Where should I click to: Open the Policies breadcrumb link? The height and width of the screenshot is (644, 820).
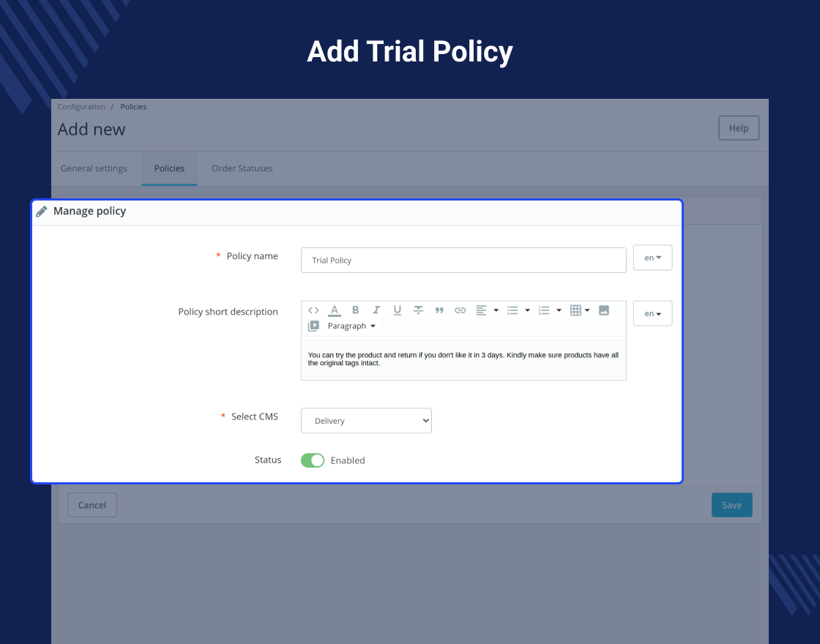click(x=133, y=107)
